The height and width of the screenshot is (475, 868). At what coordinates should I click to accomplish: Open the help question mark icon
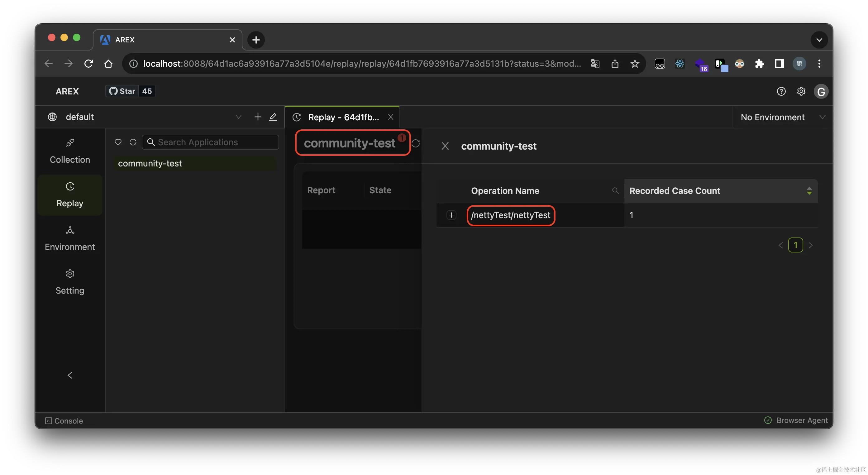781,91
